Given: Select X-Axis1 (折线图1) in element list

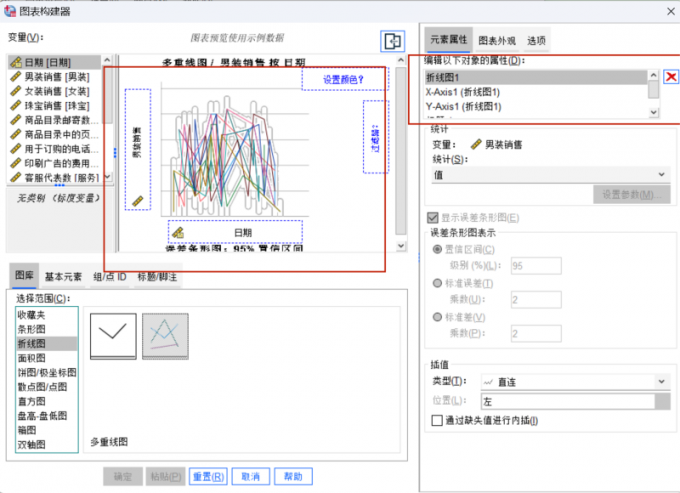Looking at the screenshot, I should pyautogui.click(x=536, y=92).
